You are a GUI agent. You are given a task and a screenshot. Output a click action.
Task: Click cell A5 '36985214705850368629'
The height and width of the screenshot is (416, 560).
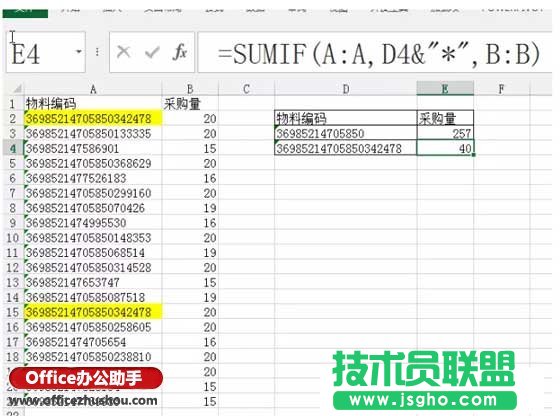tap(93, 163)
